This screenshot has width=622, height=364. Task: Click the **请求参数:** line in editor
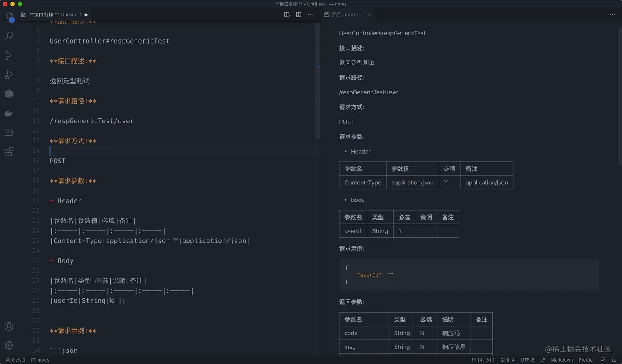pyautogui.click(x=73, y=181)
